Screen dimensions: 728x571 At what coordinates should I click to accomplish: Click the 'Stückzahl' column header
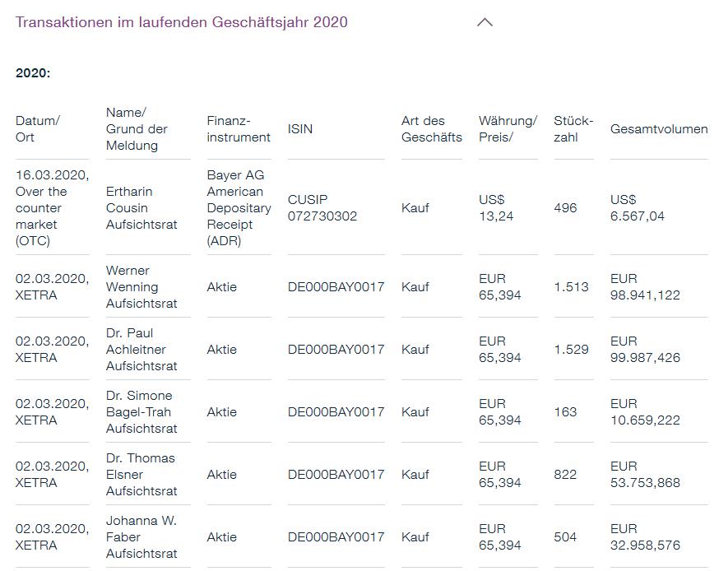click(x=573, y=129)
